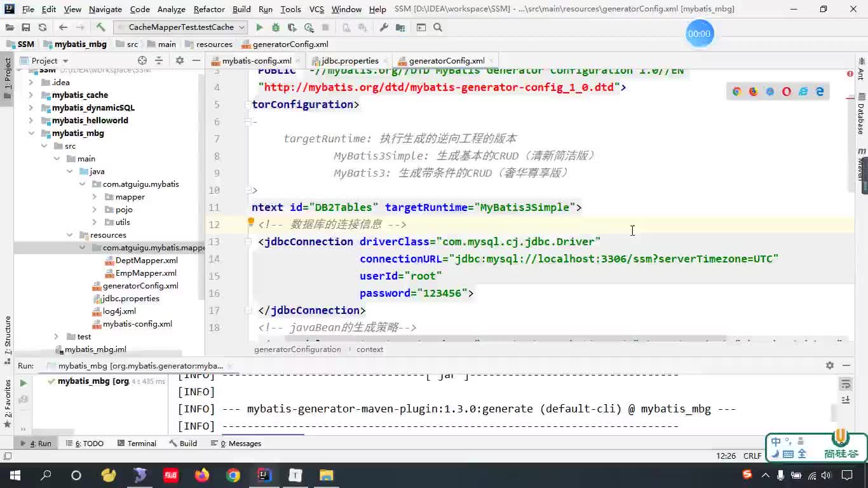Image resolution: width=868 pixels, height=488 pixels.
Task: Expand more actions in Run panel sidebar
Action: click(24, 428)
